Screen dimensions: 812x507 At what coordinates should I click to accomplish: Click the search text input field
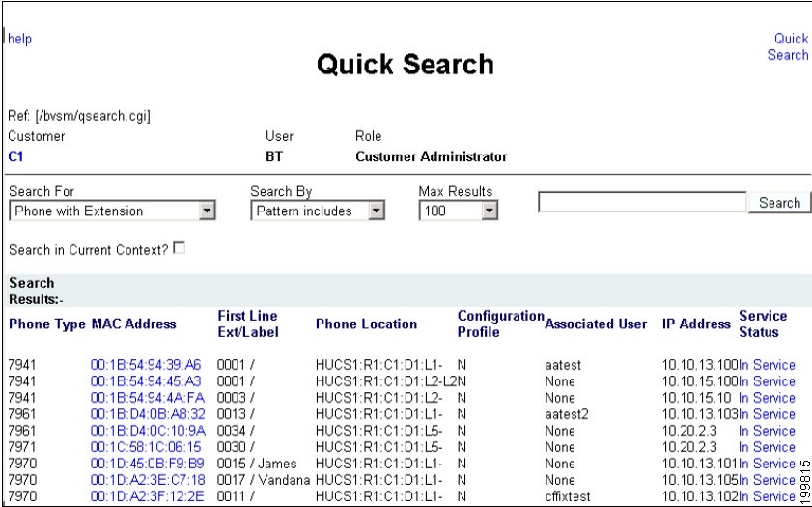(x=642, y=203)
